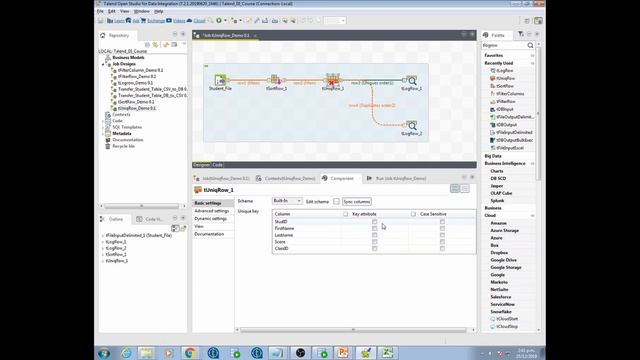This screenshot has width=640, height=360.
Task: Open OBS Studio from the taskbar
Action: point(300,353)
